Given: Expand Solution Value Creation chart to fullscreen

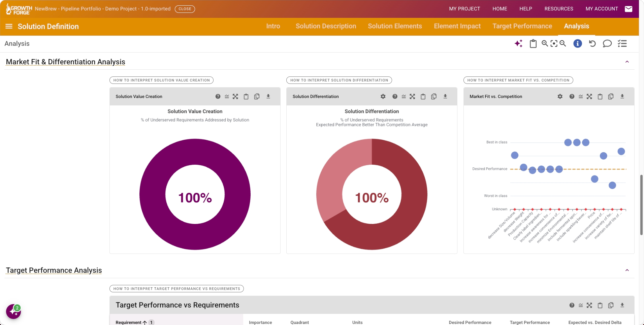Looking at the screenshot, I should click(x=235, y=97).
